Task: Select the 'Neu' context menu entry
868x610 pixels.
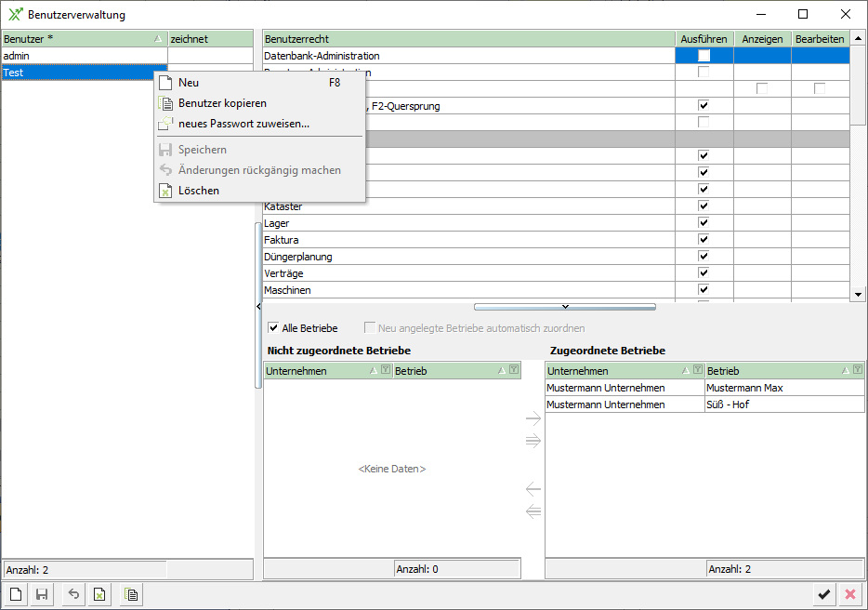Action: tap(189, 83)
